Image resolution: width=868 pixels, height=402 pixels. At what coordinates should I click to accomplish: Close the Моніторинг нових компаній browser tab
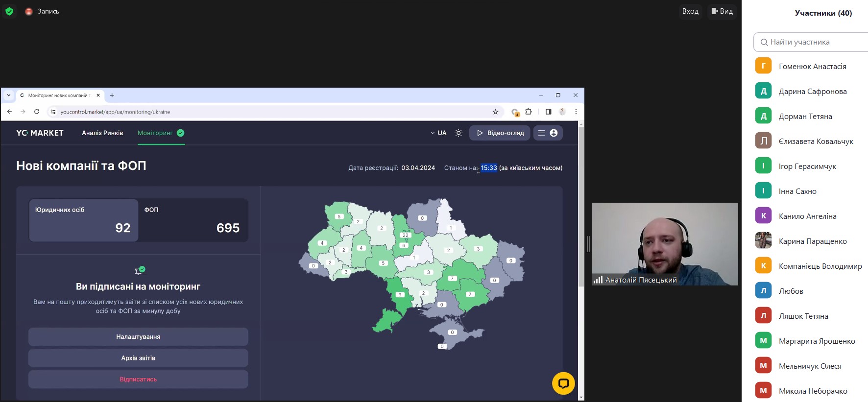point(98,95)
